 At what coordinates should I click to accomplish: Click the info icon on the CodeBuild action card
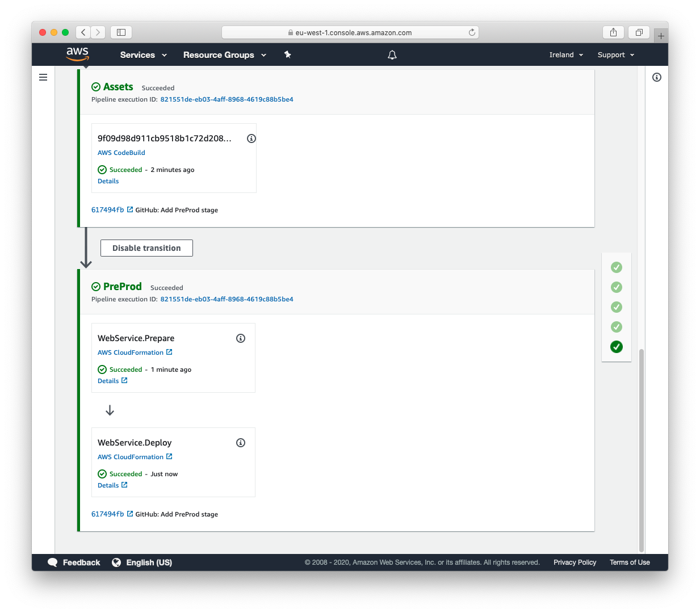251,138
